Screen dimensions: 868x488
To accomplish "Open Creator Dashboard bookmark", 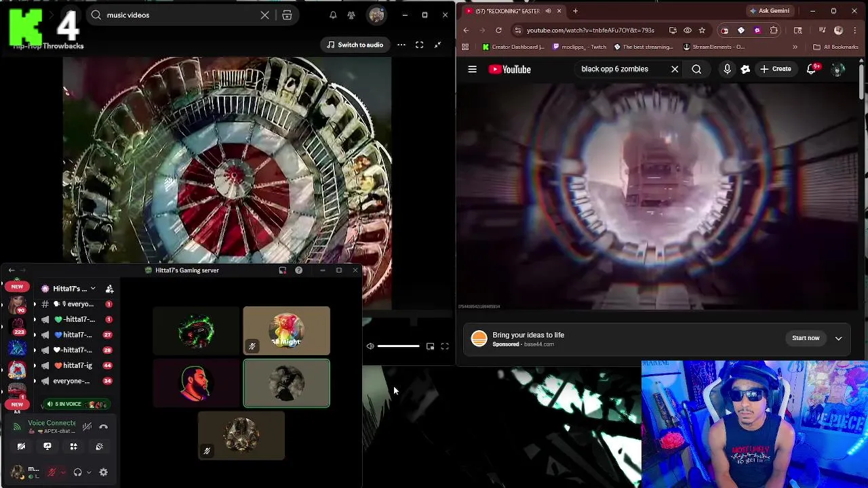I will pos(513,47).
